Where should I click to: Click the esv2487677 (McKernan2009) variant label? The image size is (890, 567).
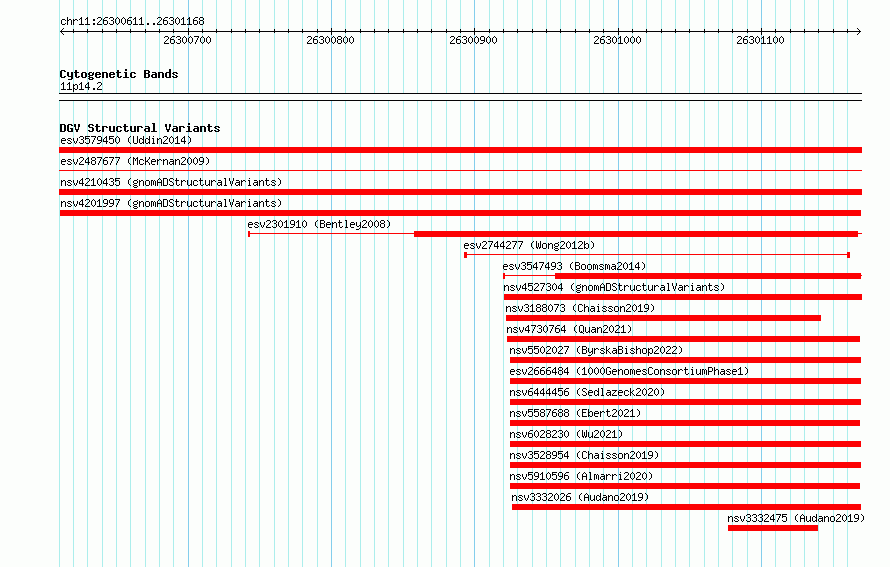click(x=135, y=161)
